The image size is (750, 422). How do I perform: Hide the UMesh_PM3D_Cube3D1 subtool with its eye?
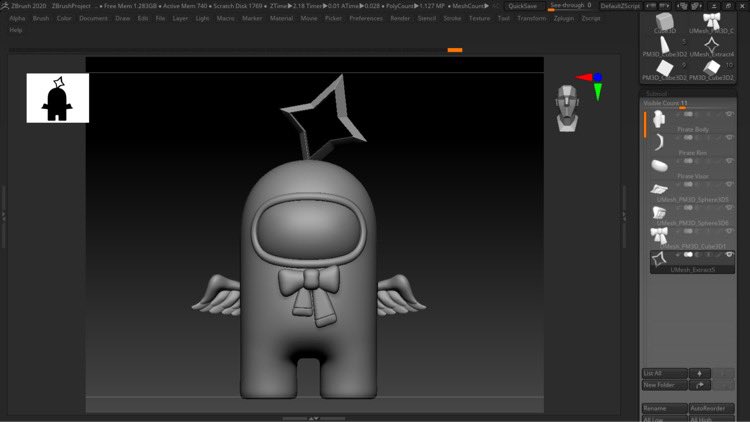pos(729,232)
